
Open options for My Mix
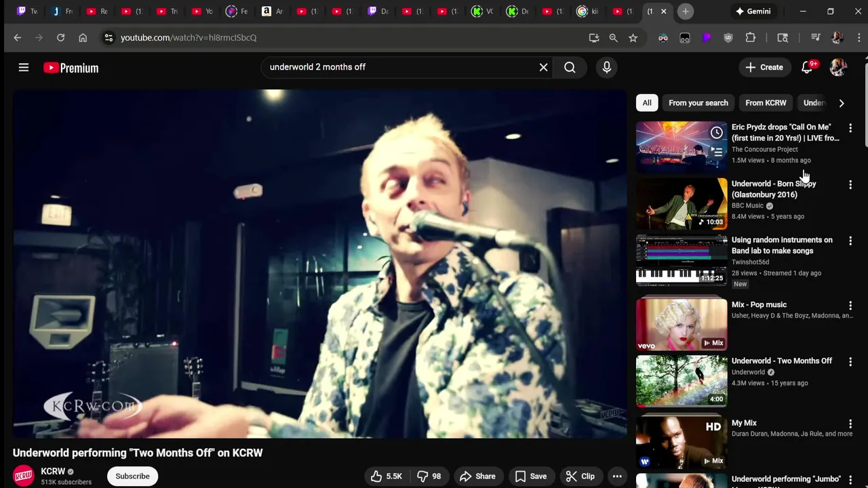click(x=850, y=424)
